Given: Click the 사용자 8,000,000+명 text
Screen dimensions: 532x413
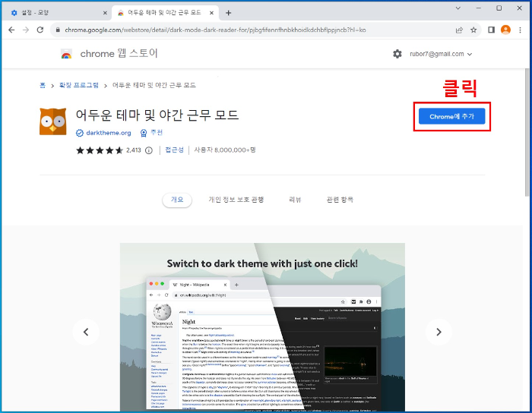Looking at the screenshot, I should 225,150.
